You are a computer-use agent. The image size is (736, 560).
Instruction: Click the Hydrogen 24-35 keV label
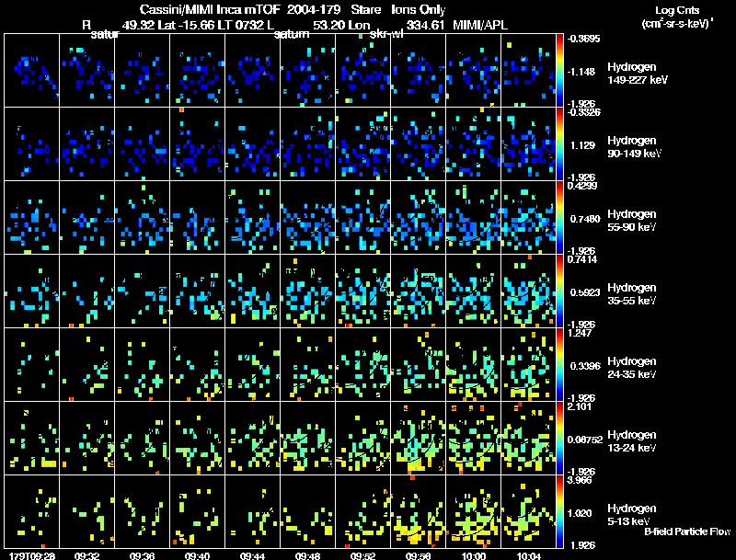pos(632,368)
